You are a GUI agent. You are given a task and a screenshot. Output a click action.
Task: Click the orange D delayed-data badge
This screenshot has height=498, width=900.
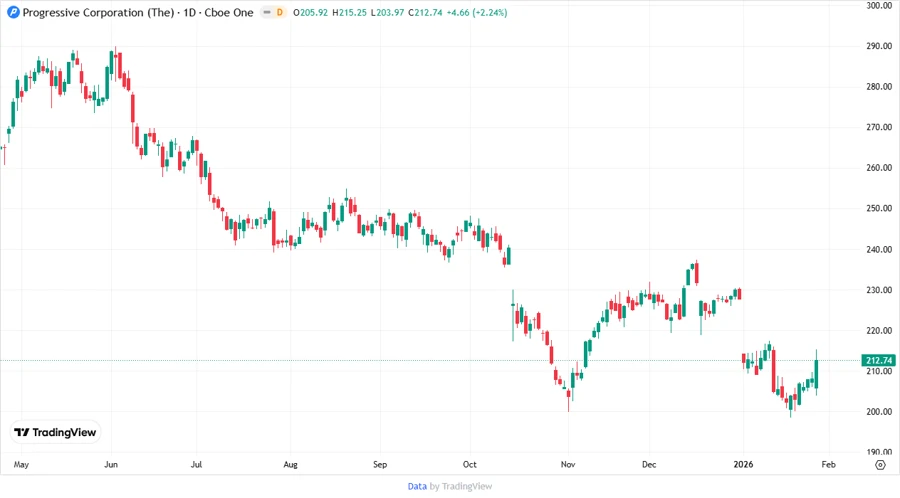point(280,12)
